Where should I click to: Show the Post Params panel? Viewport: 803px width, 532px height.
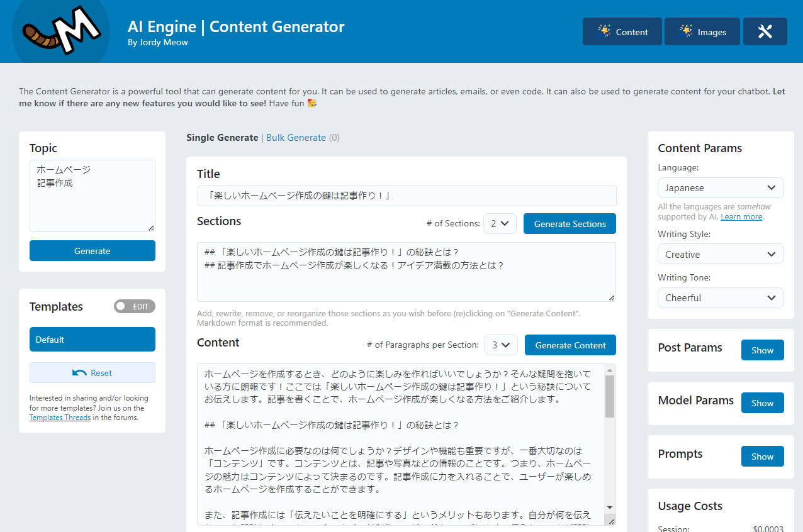pyautogui.click(x=762, y=350)
